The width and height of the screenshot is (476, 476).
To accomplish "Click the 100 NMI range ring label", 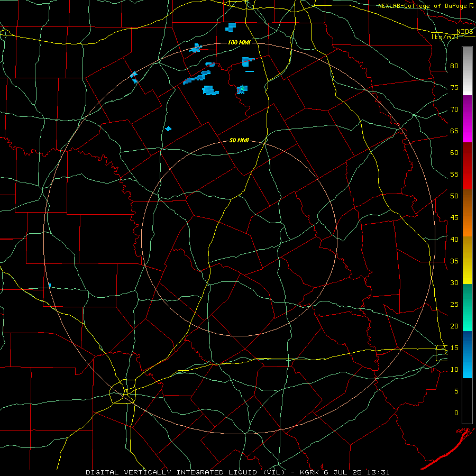I will pos(239,42).
